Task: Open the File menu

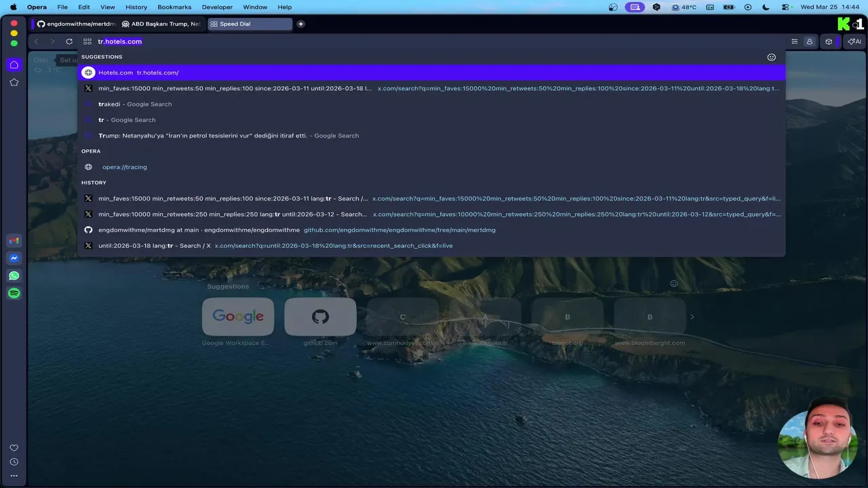Action: tap(62, 7)
